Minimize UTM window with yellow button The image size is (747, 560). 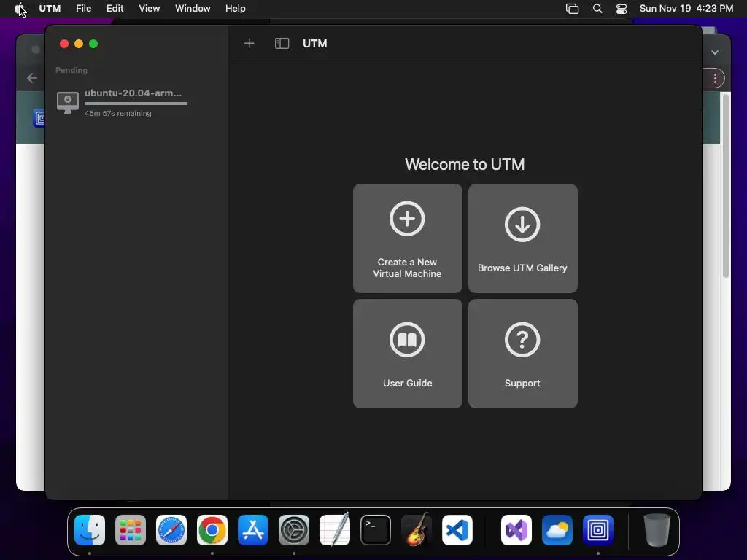click(79, 44)
